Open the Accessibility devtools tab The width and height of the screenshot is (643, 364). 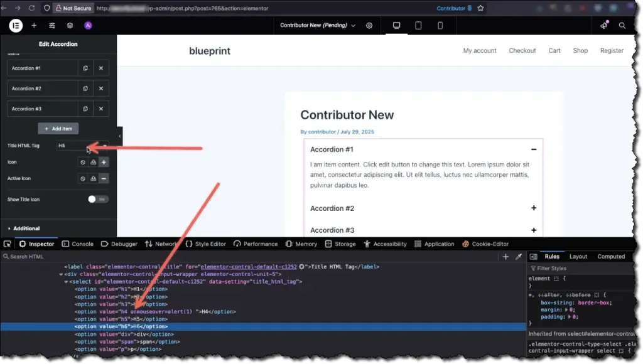pos(385,244)
